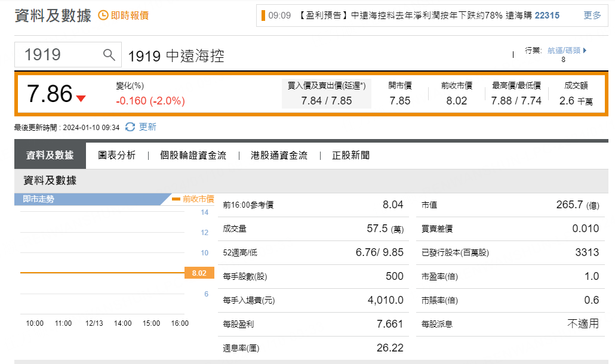Image resolution: width=615 pixels, height=364 pixels.
Task: Click the stock title 1919 中遠海控
Action: click(176, 56)
